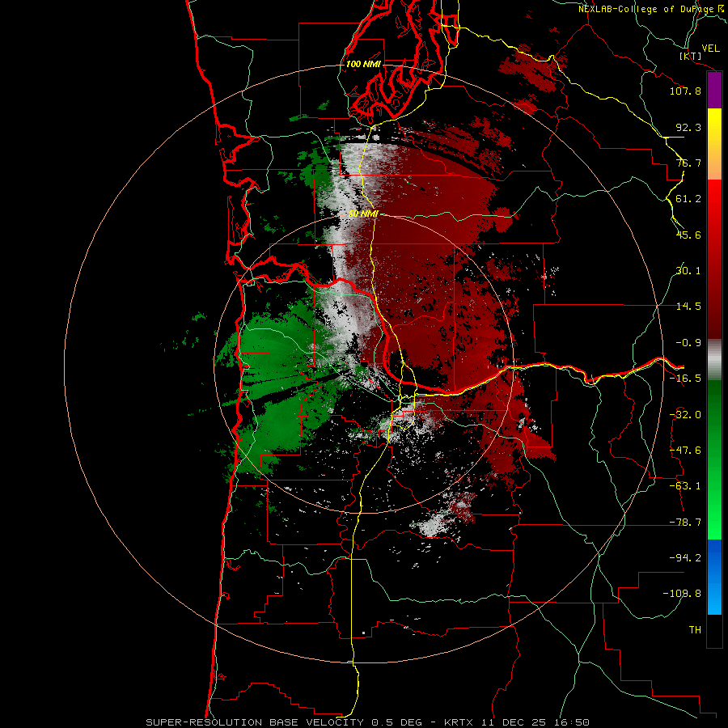
Task: Click the -94.2 legend value
Action: coord(685,558)
